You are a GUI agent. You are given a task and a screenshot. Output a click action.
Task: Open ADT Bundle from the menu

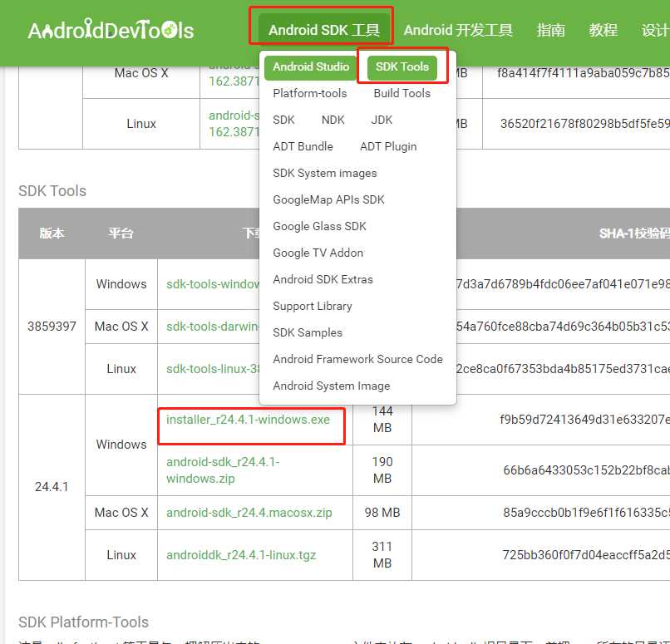pyautogui.click(x=303, y=146)
